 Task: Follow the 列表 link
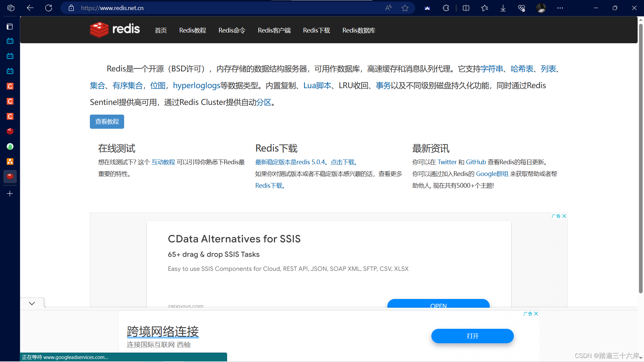(x=548, y=69)
